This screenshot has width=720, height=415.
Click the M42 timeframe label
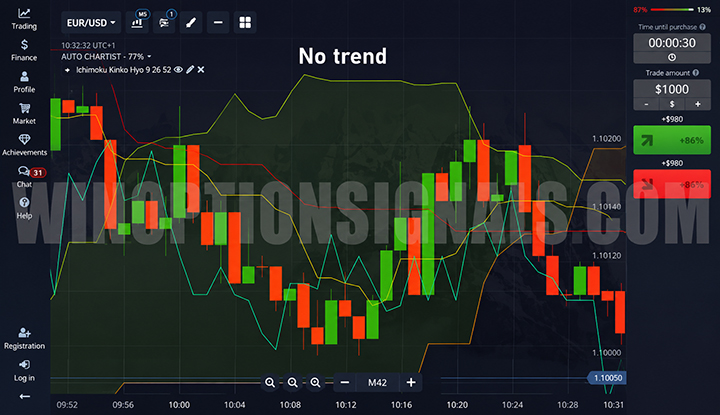pyautogui.click(x=377, y=382)
